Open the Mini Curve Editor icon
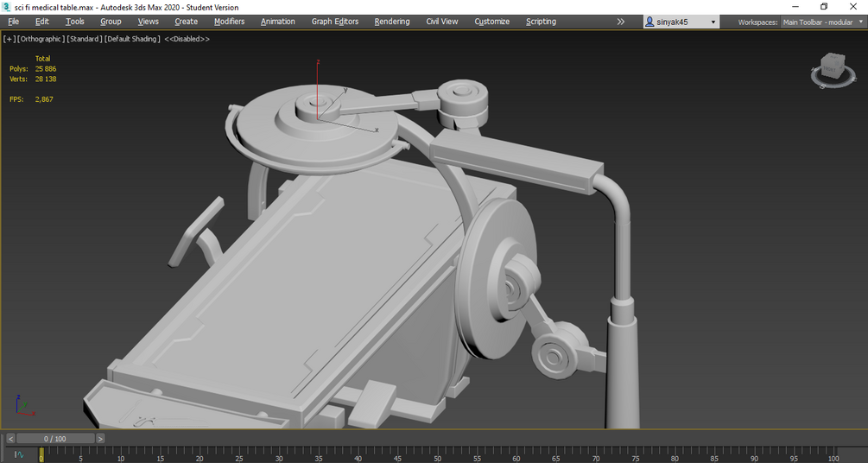The height and width of the screenshot is (463, 868). [x=19, y=454]
